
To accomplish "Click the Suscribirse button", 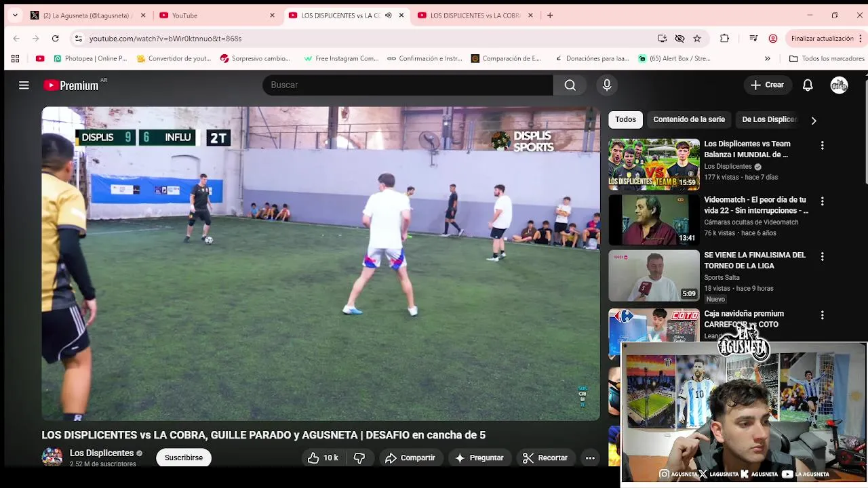I will coord(184,457).
